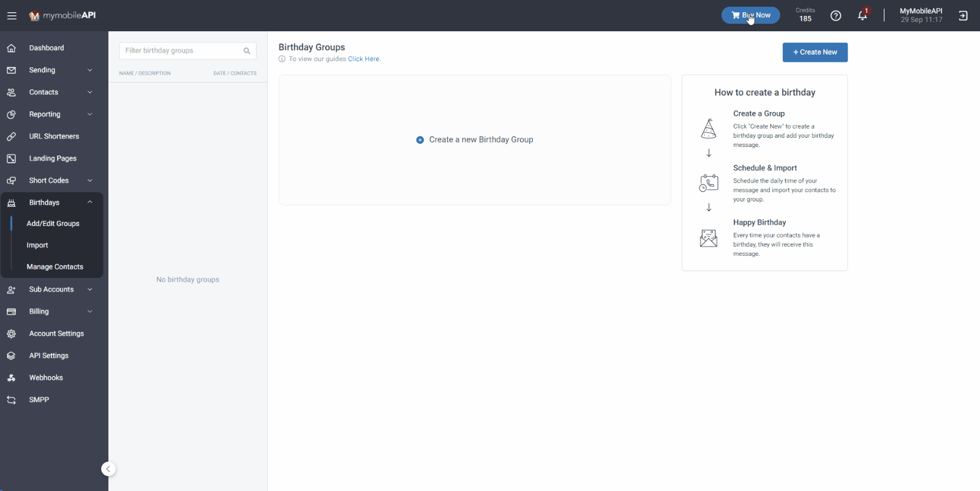
Task: Click the logout icon
Action: pyautogui.click(x=963, y=16)
